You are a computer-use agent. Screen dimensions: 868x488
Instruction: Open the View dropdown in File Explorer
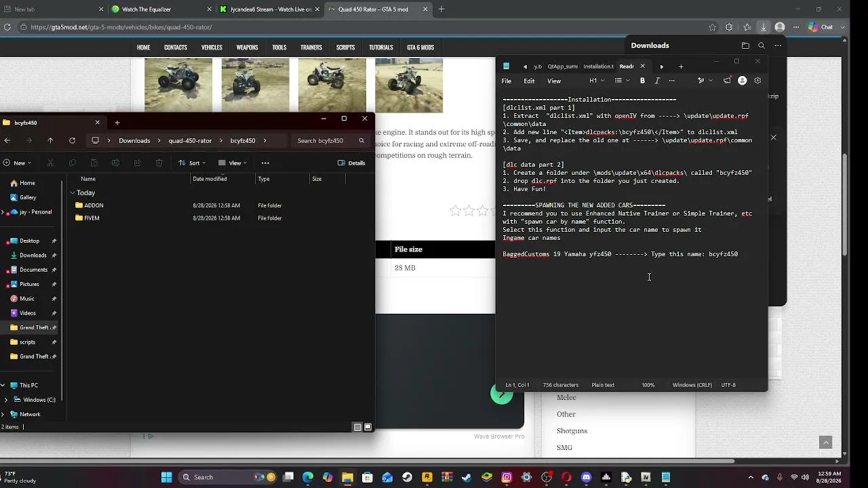coord(233,163)
